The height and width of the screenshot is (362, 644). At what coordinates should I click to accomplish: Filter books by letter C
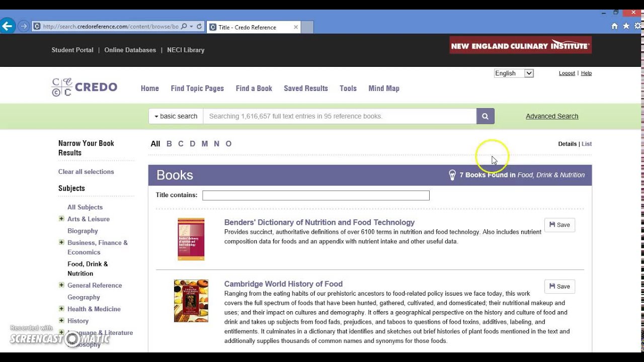pos(181,144)
